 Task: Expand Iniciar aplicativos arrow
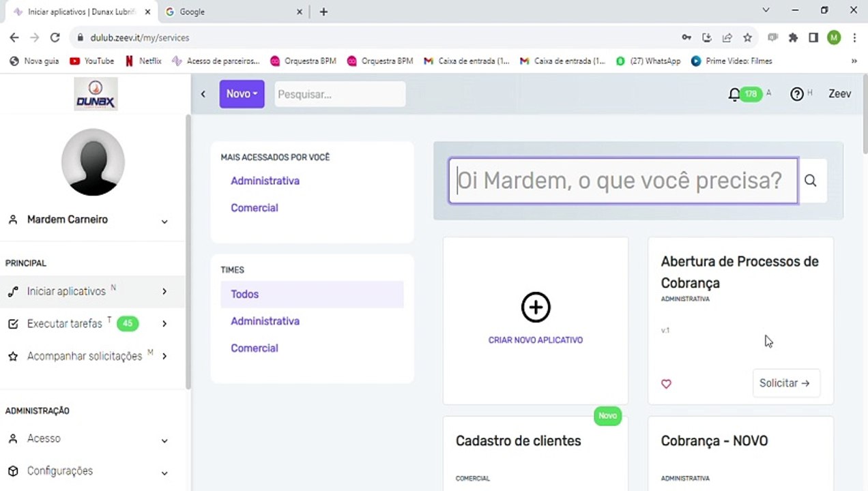pyautogui.click(x=164, y=292)
